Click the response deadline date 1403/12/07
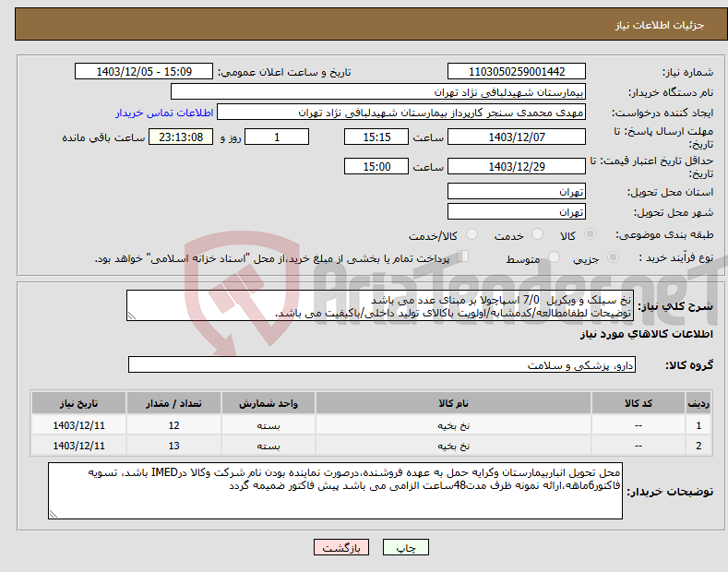The image size is (728, 572). (x=517, y=137)
